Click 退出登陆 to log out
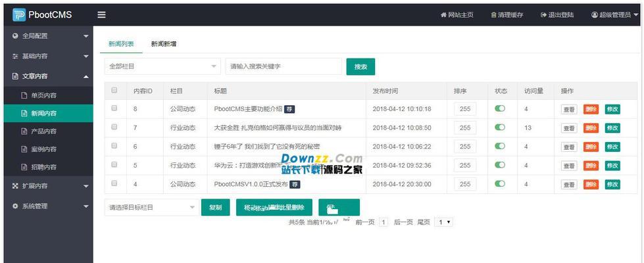This screenshot has width=644, height=263. pos(557,14)
